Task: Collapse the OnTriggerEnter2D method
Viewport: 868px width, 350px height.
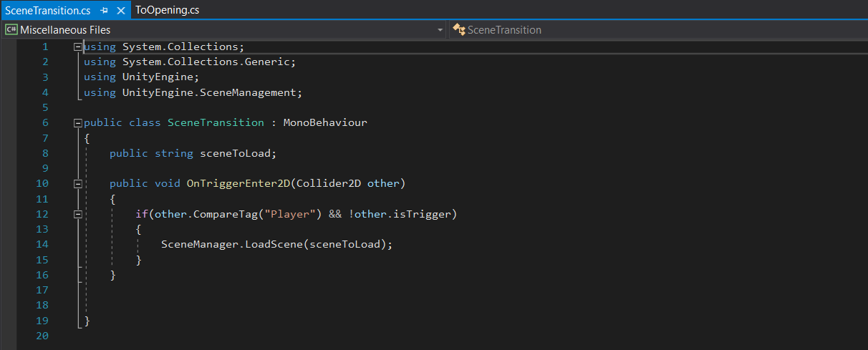Action: point(77,184)
